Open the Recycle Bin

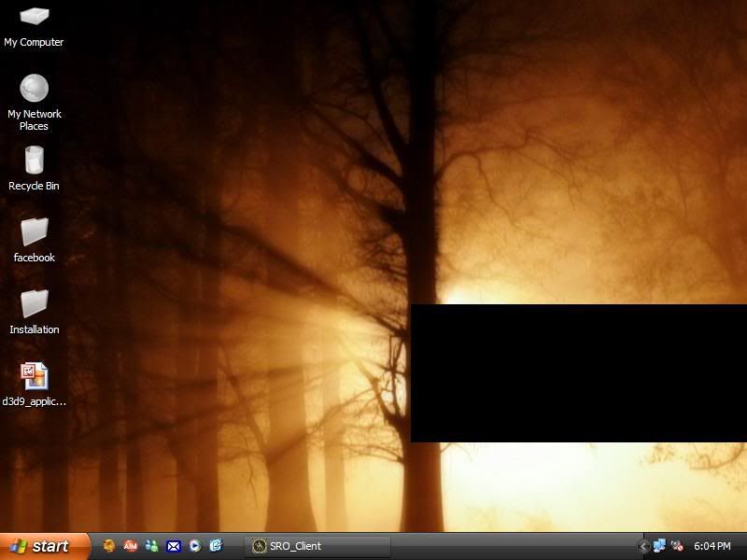coord(34,161)
